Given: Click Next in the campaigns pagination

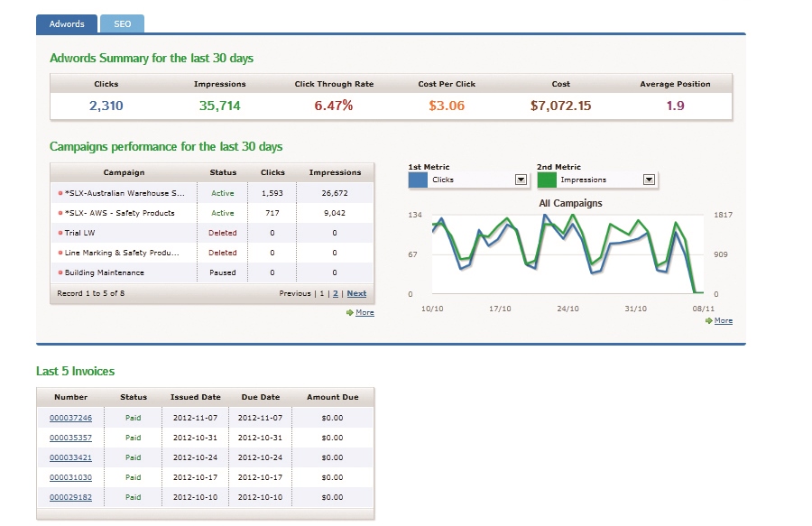Looking at the screenshot, I should [356, 293].
